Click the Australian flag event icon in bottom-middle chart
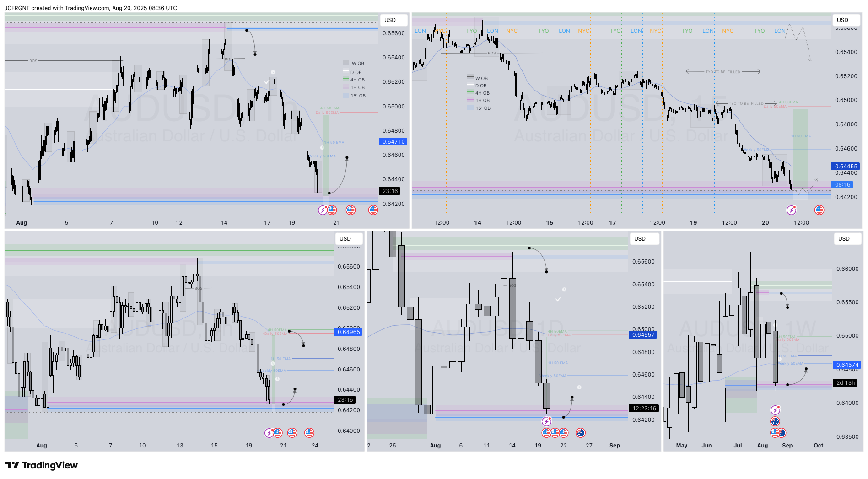The image size is (868, 479). [581, 433]
